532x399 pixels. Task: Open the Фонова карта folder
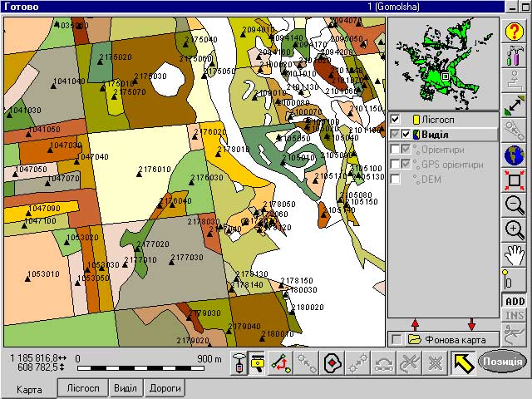pos(414,339)
